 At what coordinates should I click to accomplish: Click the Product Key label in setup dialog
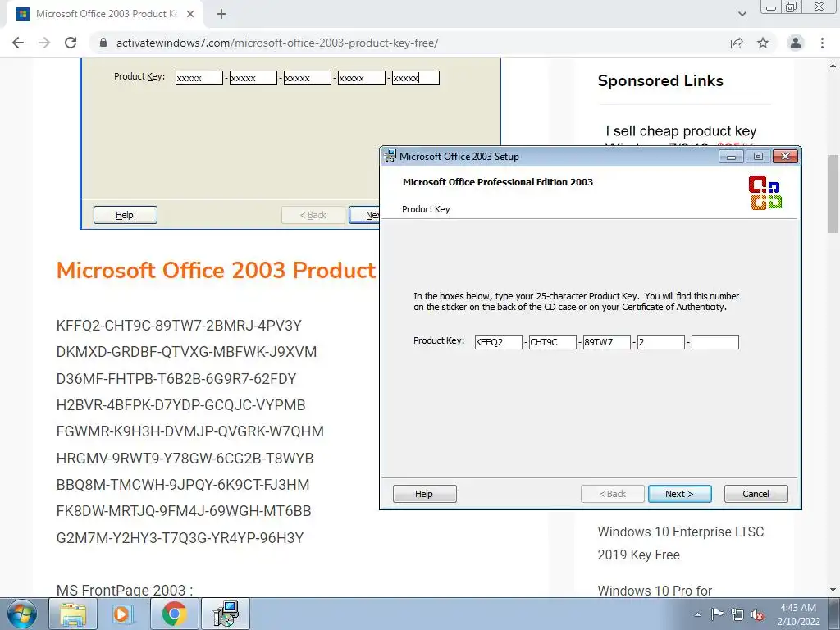pos(439,340)
